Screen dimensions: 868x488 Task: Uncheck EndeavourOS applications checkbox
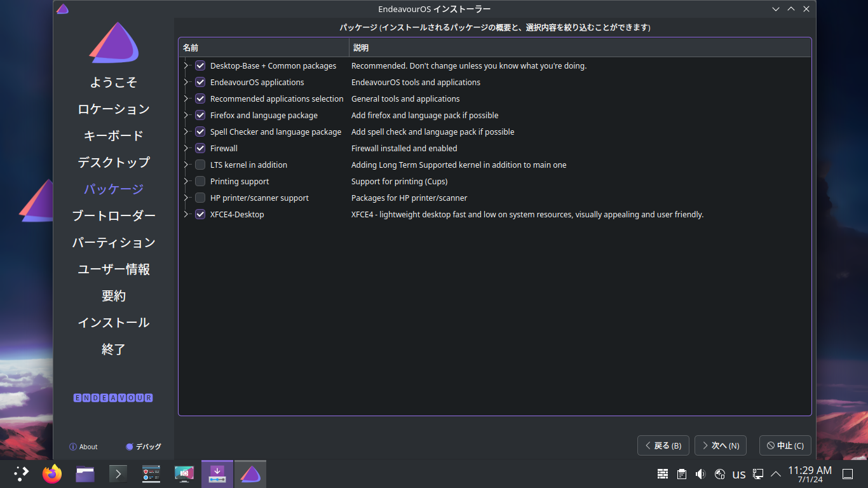pyautogui.click(x=200, y=82)
